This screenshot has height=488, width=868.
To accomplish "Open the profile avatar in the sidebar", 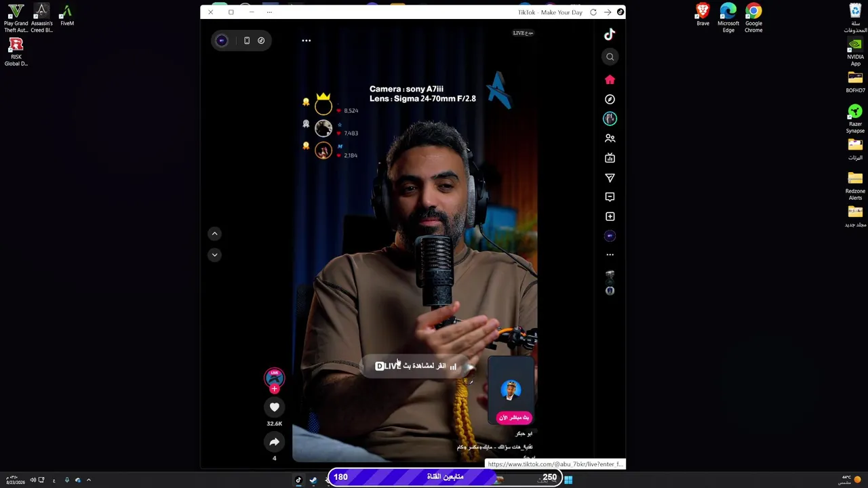I will [610, 236].
